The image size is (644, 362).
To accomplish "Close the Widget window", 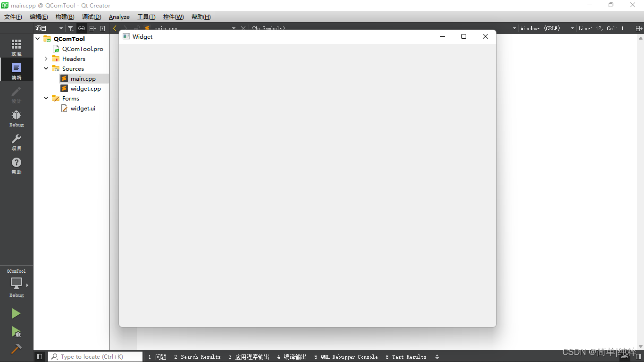I will coord(485,36).
